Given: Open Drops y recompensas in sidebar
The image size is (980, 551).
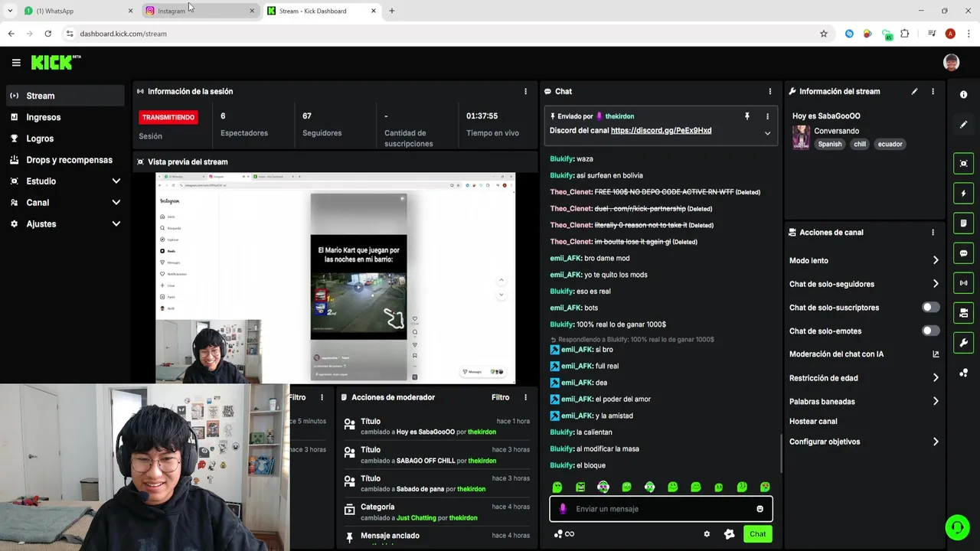Looking at the screenshot, I should [x=66, y=160].
